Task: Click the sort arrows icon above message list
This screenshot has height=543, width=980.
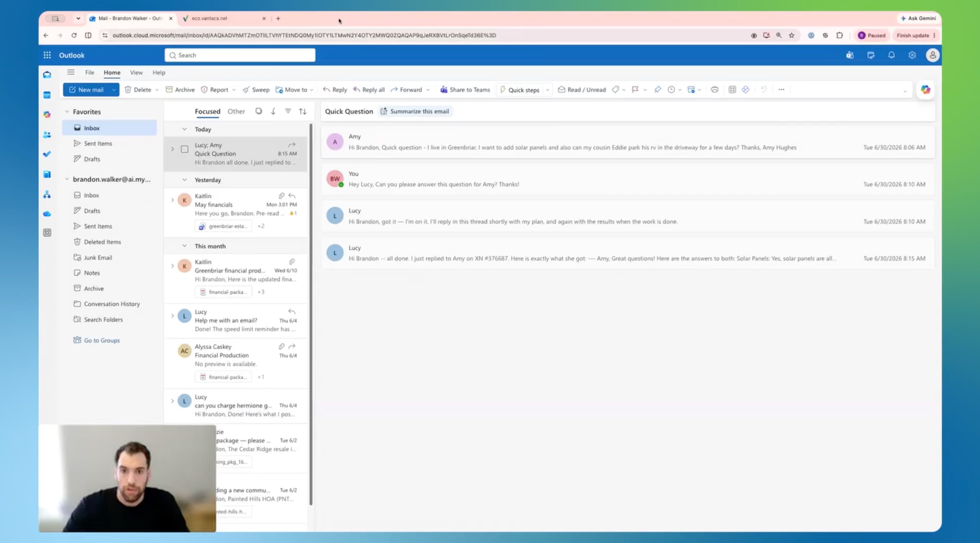Action: coord(303,111)
